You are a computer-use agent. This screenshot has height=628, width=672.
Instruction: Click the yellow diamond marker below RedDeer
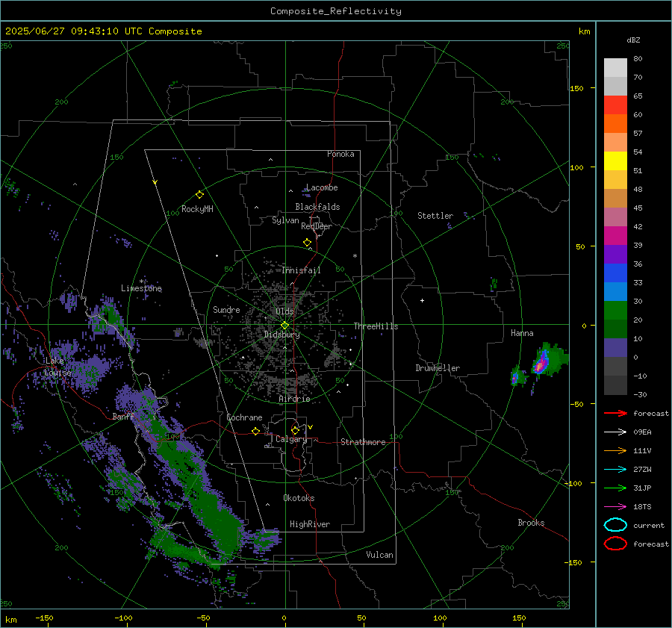[x=308, y=243]
